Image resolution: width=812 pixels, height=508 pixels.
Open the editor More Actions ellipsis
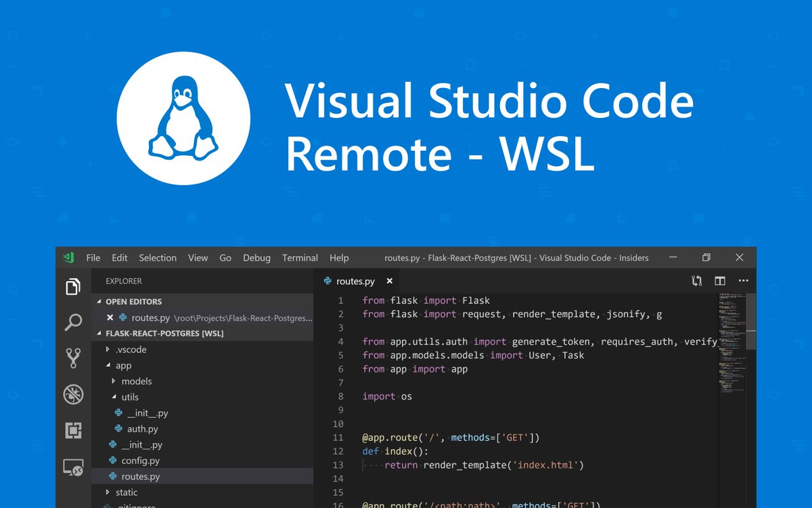(744, 281)
